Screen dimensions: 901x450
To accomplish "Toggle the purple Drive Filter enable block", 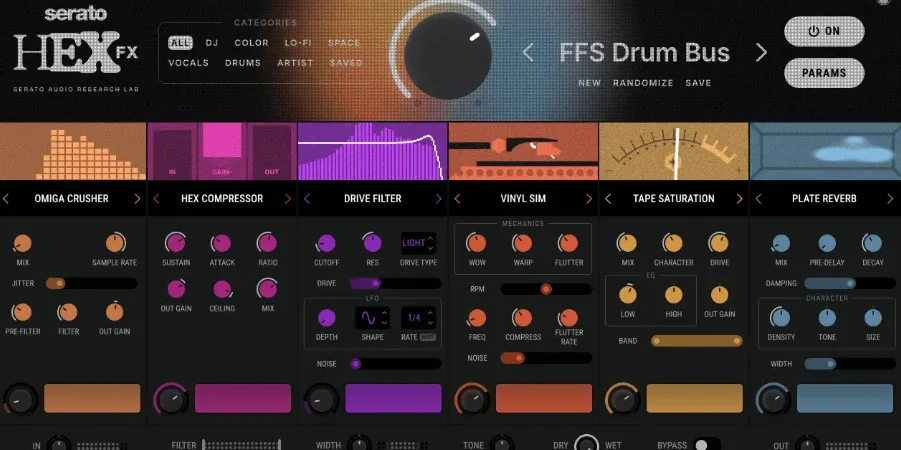I will coord(393,398).
